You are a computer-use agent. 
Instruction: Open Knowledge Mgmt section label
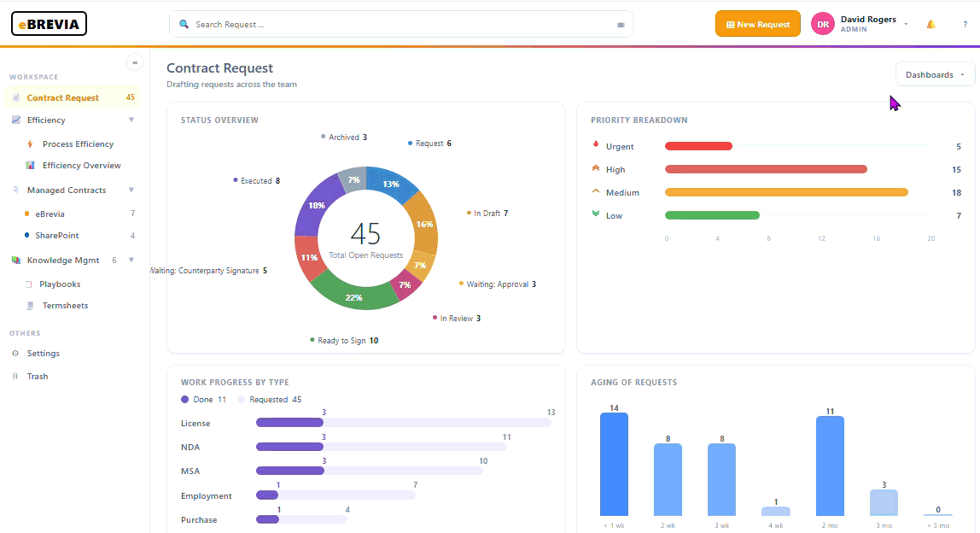tap(63, 261)
